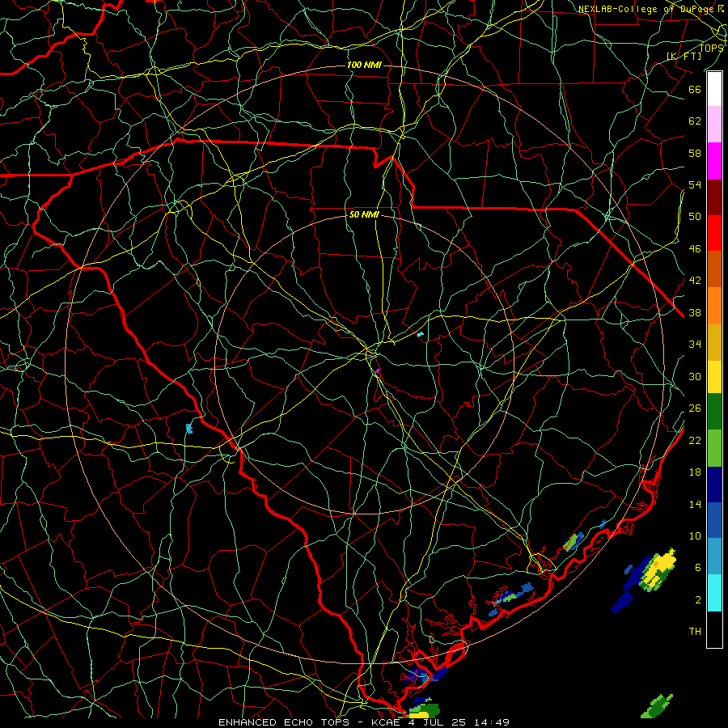Viewport: 728px width, 728px height.
Task: Click the white swatch in the tops legend
Action: (714, 89)
